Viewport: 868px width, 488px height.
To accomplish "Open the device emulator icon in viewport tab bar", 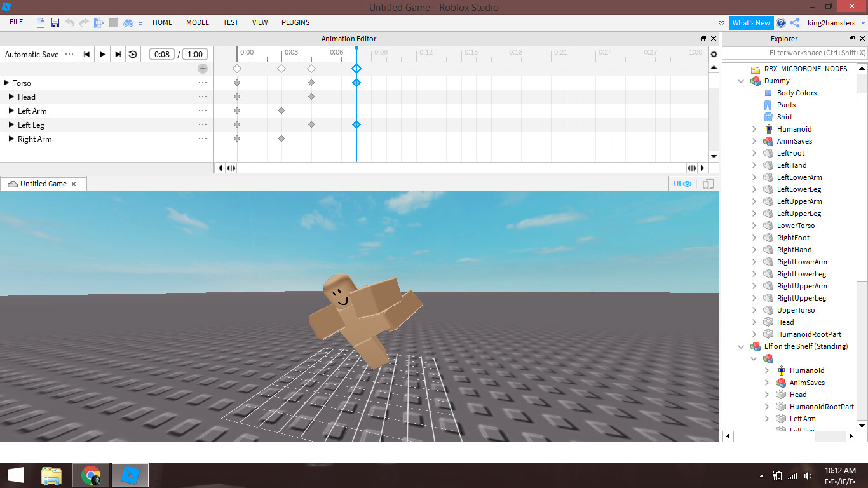I will (x=709, y=184).
